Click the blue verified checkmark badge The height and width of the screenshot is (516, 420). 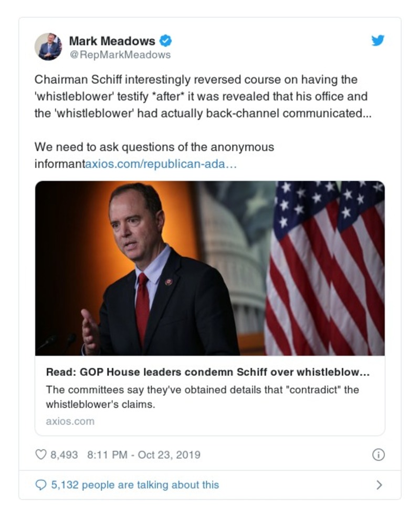pos(165,41)
